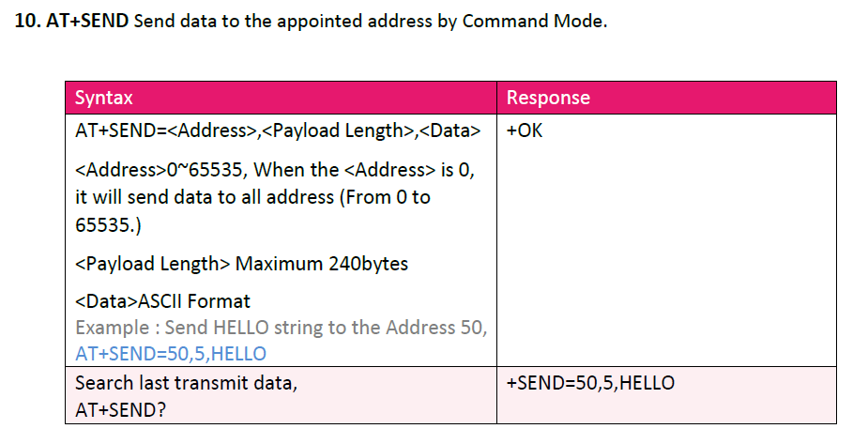Click the section heading 10. AT+SEND
This screenshot has width=868, height=444.
pos(71,21)
